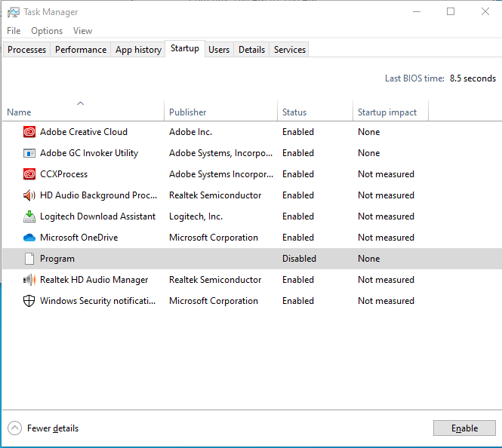The image size is (502, 448).
Task: Click the Logitech Download Assistant icon
Action: point(29,216)
